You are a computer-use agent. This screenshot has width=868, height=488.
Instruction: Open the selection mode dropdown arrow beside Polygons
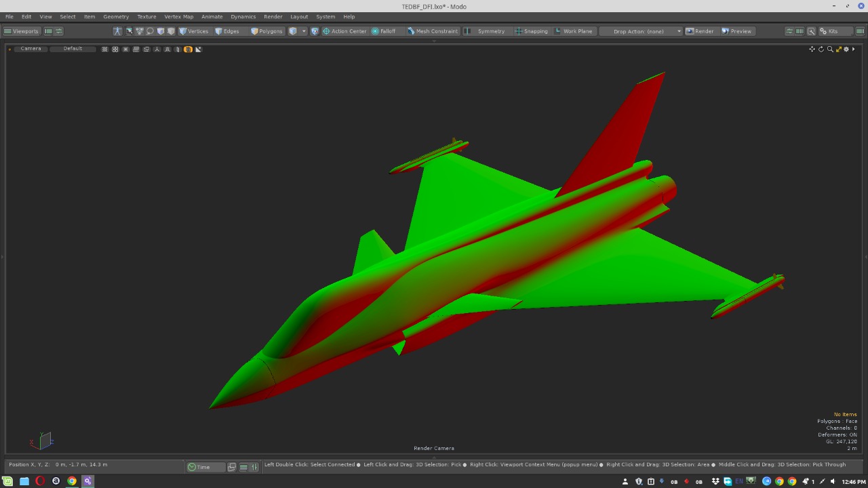[304, 31]
